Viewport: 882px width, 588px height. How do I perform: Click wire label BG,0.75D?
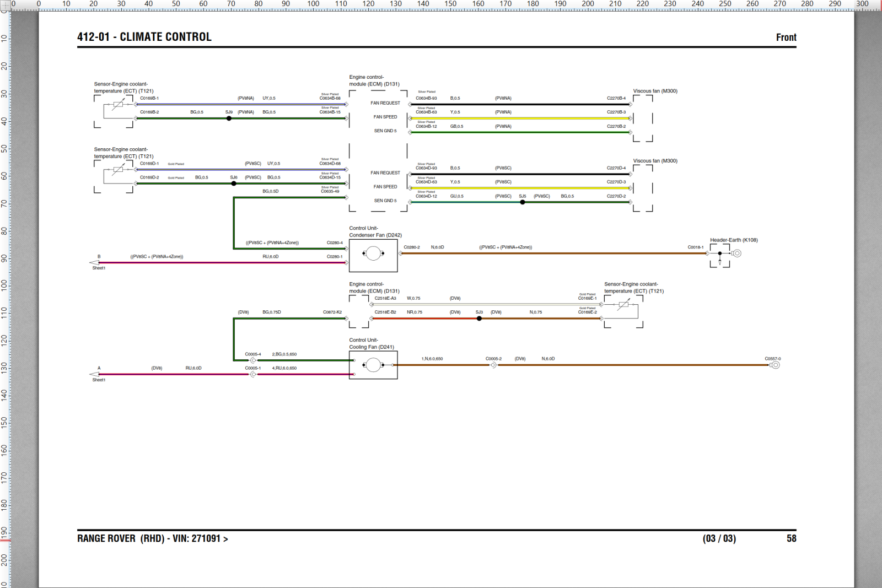coord(272,312)
